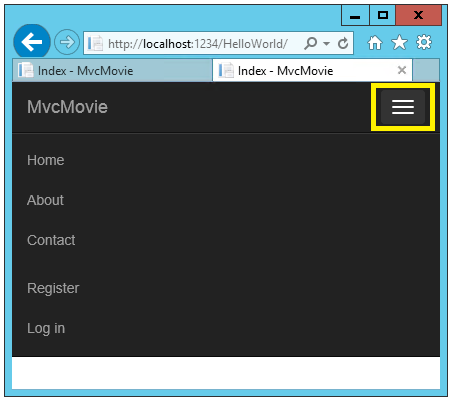Click the MvcMovie brand title

tap(67, 107)
